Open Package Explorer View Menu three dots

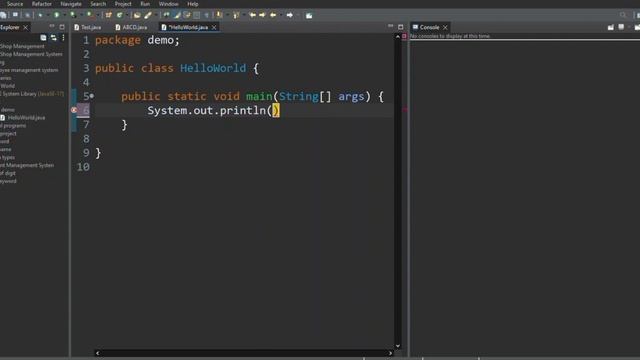click(63, 38)
